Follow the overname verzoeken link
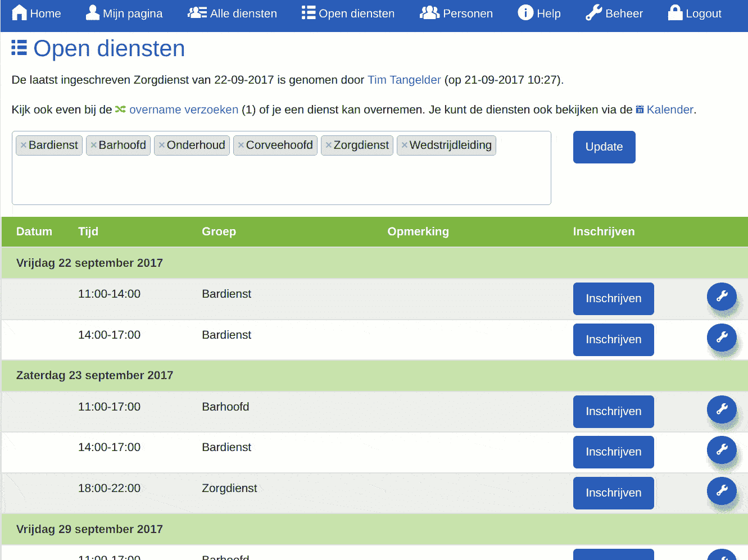The image size is (748, 560). [x=184, y=110]
